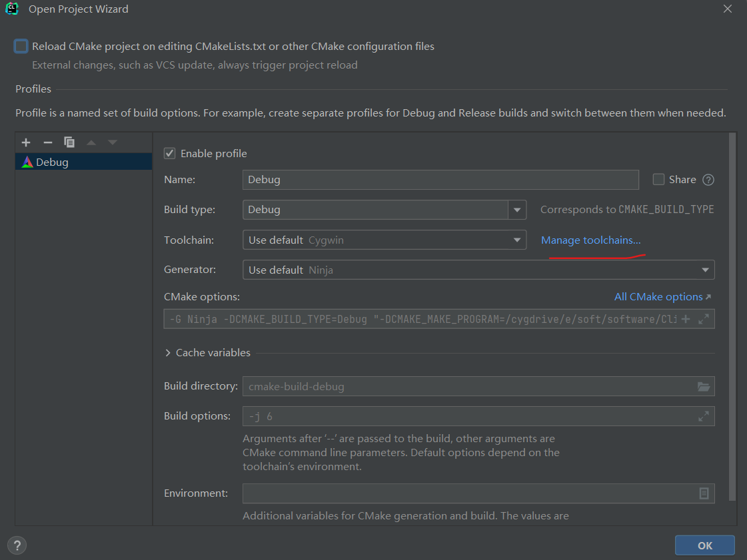Browse for build directory folder
This screenshot has width=747, height=560.
(703, 386)
